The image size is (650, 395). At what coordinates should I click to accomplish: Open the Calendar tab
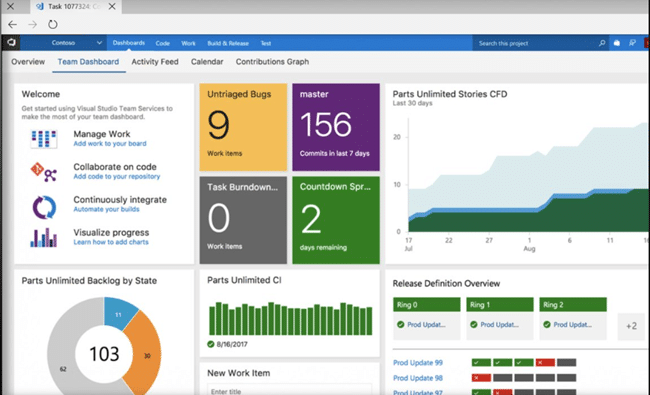tap(207, 62)
